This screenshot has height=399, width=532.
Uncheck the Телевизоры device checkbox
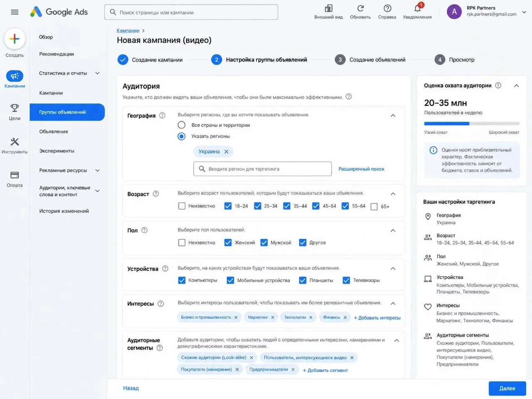point(346,280)
